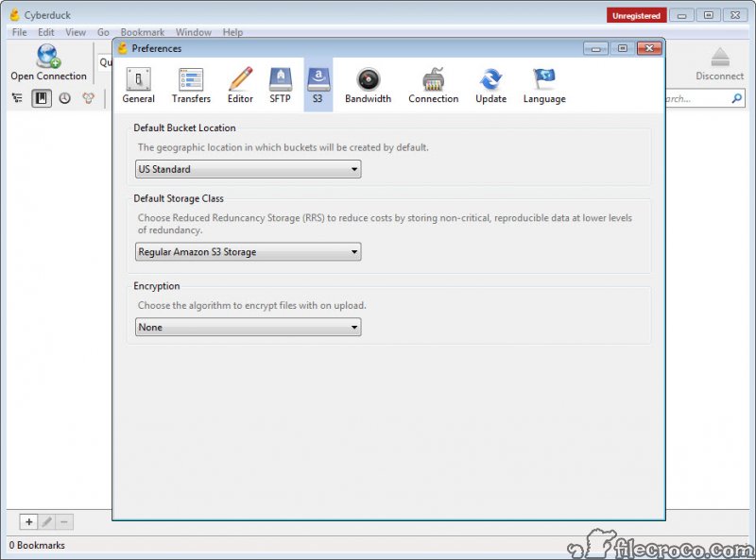Click the Cyberduck title bar duck icon
The height and width of the screenshot is (560, 756).
click(x=15, y=15)
